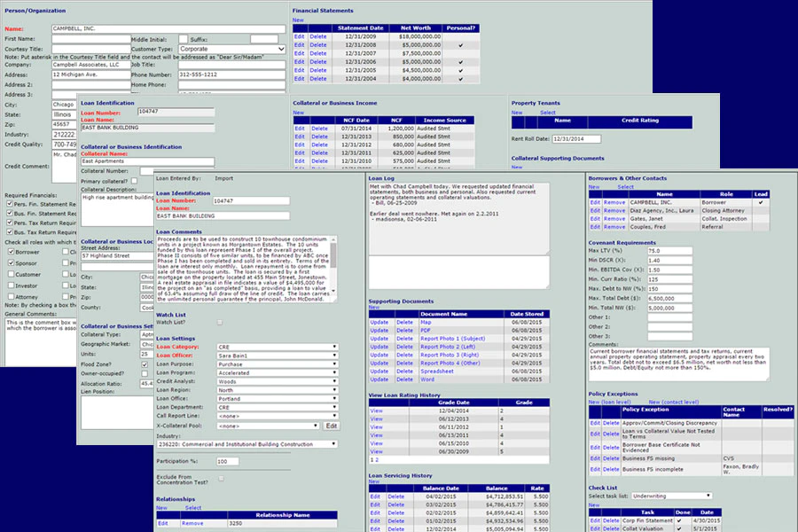Tick the Borrower role checkbox
798x532 pixels.
tap(11, 252)
